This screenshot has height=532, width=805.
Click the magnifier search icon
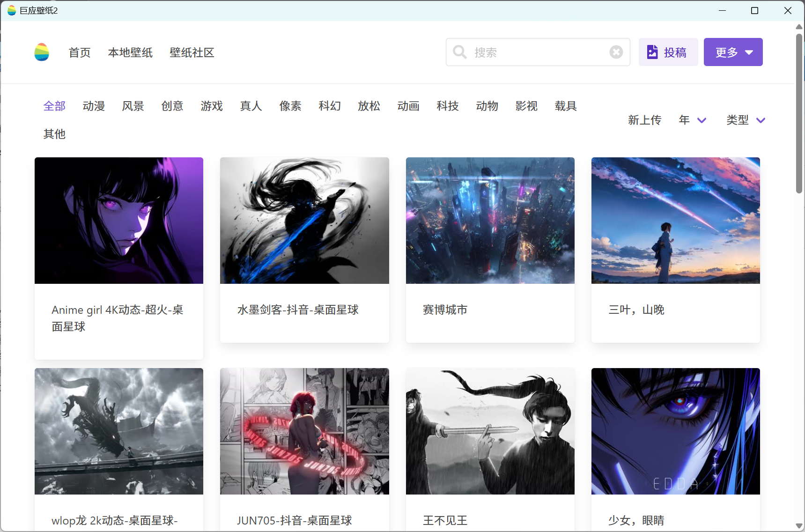pos(459,52)
